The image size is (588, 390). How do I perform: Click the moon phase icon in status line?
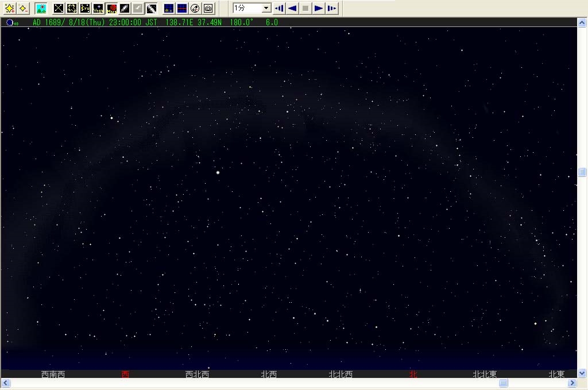click(10, 22)
